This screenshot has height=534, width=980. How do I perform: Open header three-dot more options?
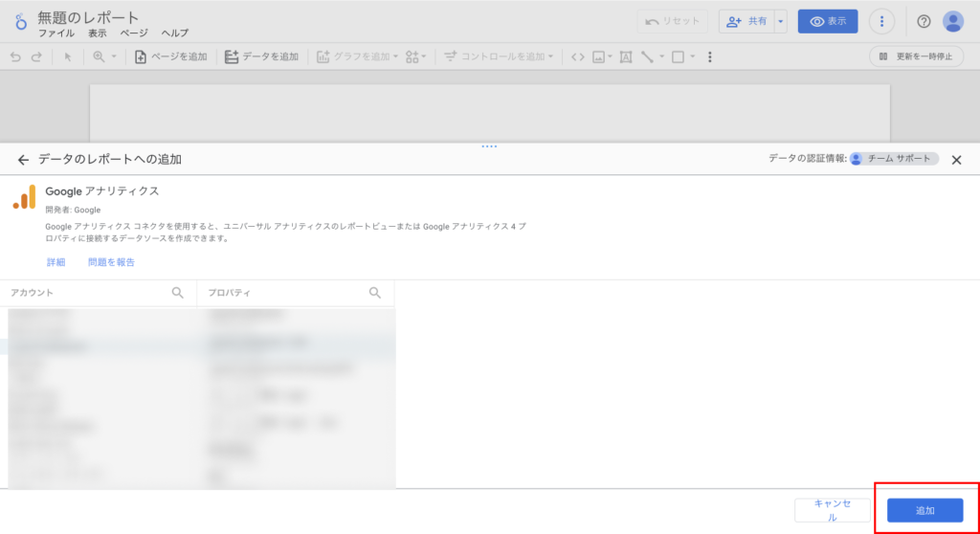(881, 21)
